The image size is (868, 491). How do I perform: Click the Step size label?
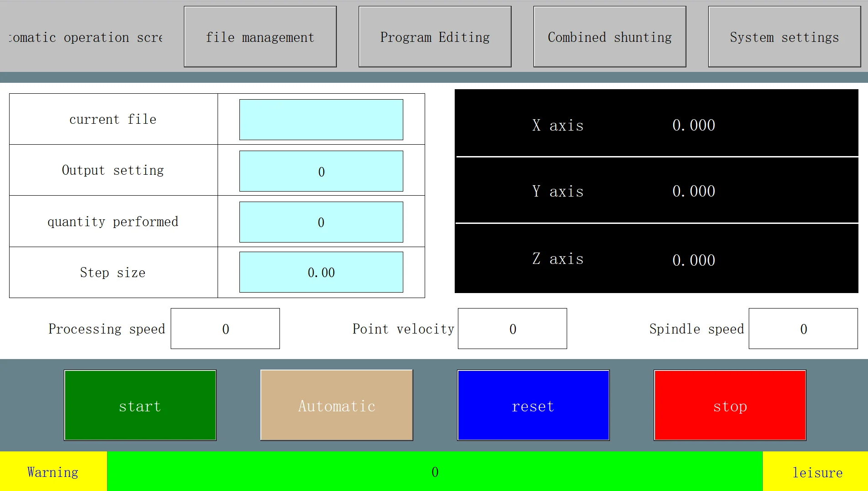pyautogui.click(x=113, y=273)
